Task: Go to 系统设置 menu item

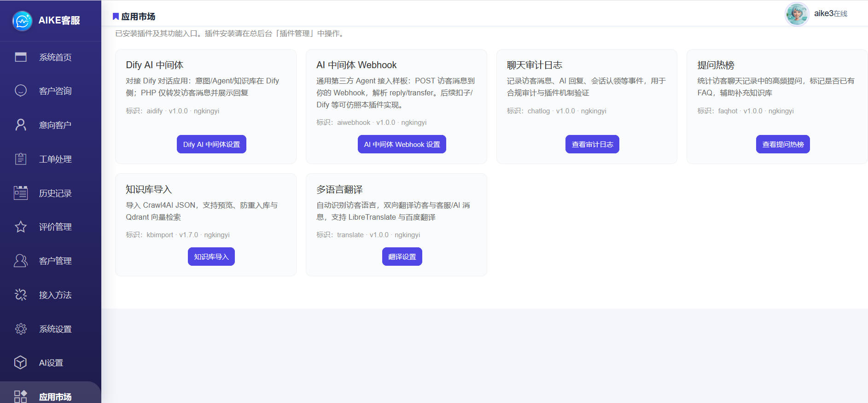Action: [x=51, y=329]
